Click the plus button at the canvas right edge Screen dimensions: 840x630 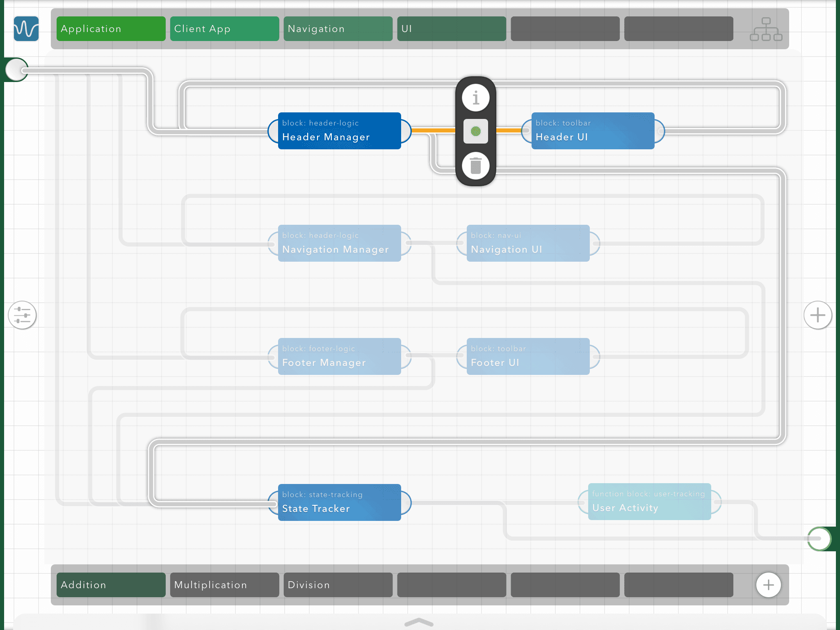click(817, 315)
